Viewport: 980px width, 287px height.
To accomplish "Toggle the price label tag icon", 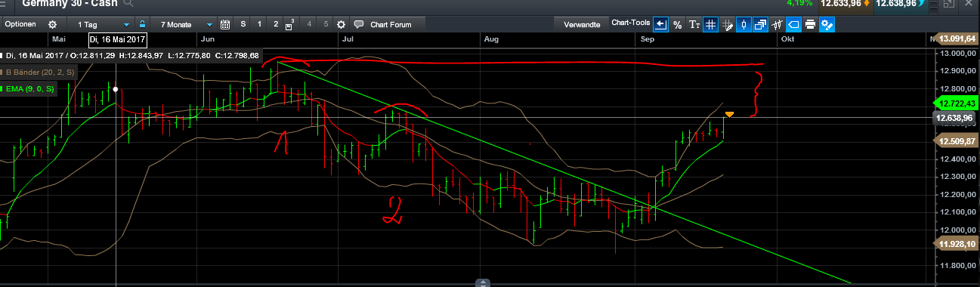I will click(793, 24).
